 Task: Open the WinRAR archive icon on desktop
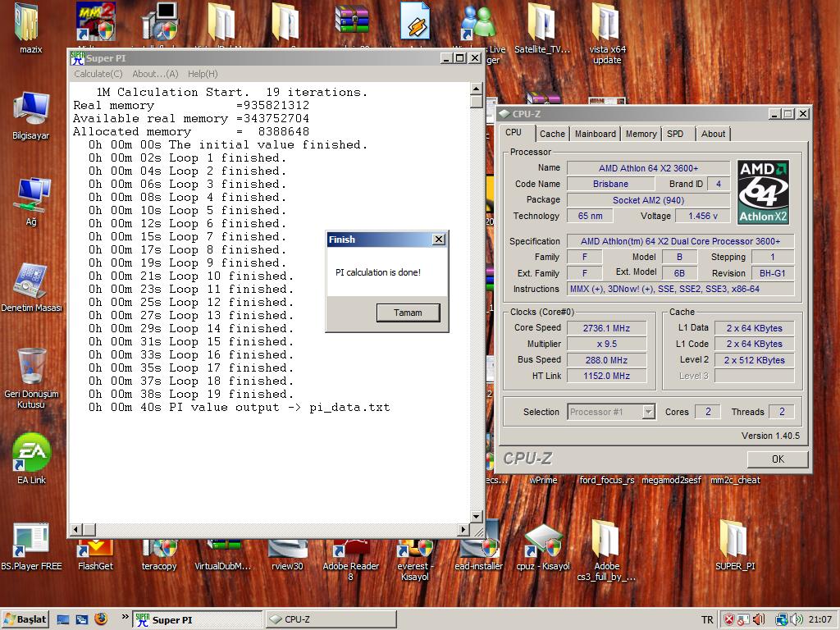(x=351, y=20)
